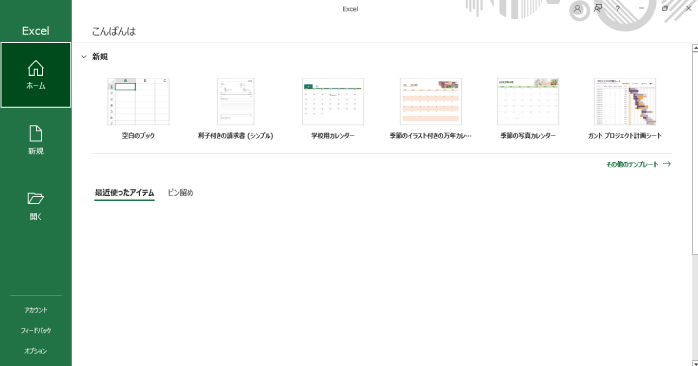Collapse the 新規 section chevron

pyautogui.click(x=84, y=57)
